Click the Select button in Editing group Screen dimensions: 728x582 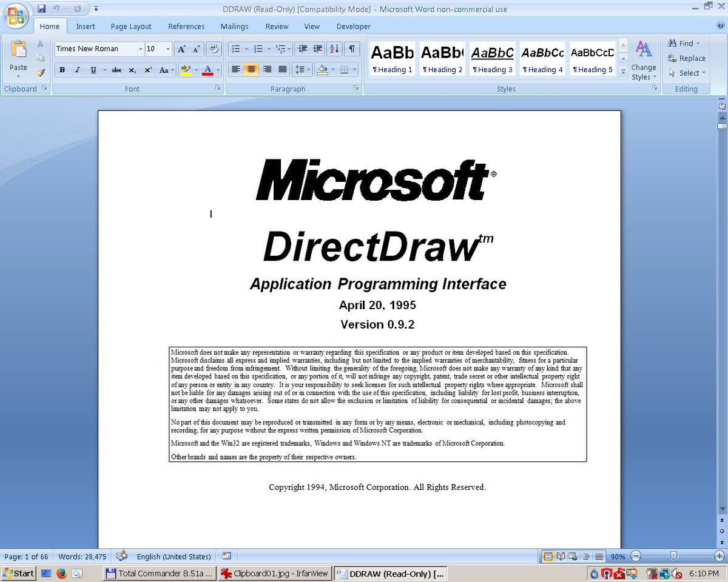pos(687,73)
